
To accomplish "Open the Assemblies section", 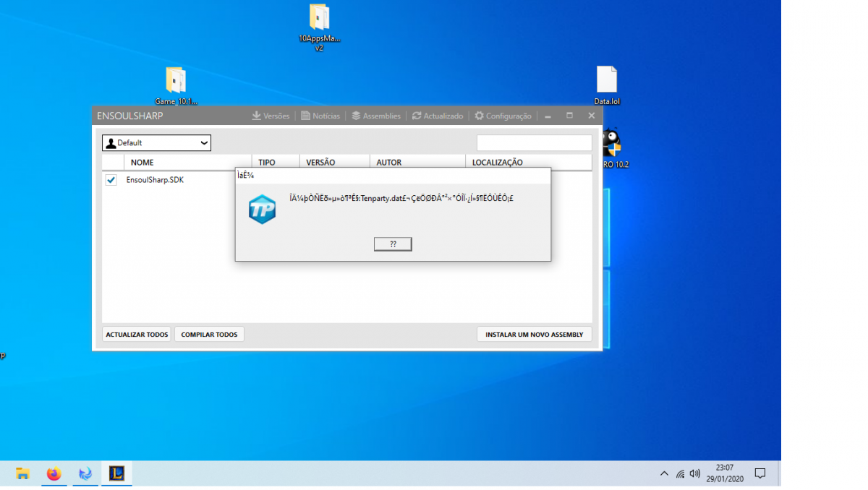I will [376, 116].
